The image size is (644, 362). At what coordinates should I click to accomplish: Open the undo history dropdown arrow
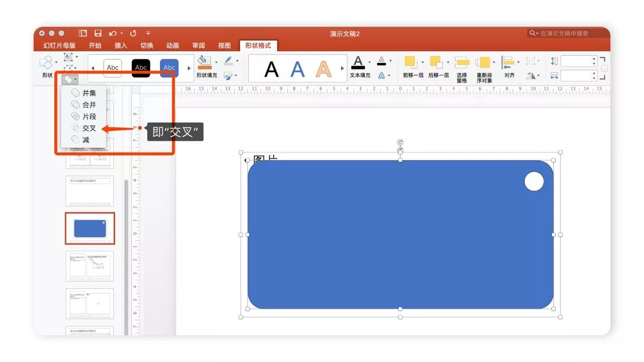coord(122,34)
